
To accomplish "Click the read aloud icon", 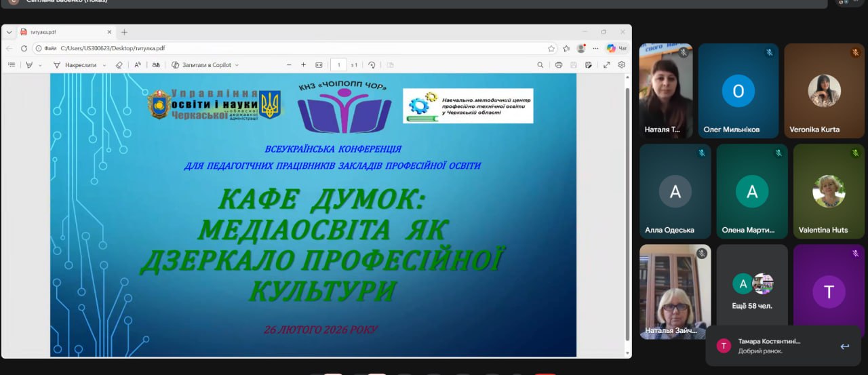I will (138, 65).
